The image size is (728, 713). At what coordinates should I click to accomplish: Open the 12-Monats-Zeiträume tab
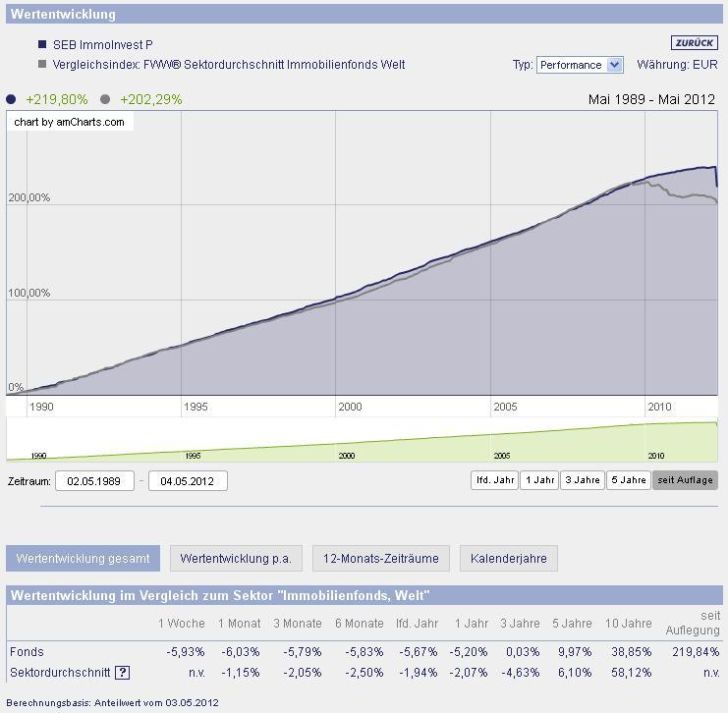[x=381, y=558]
